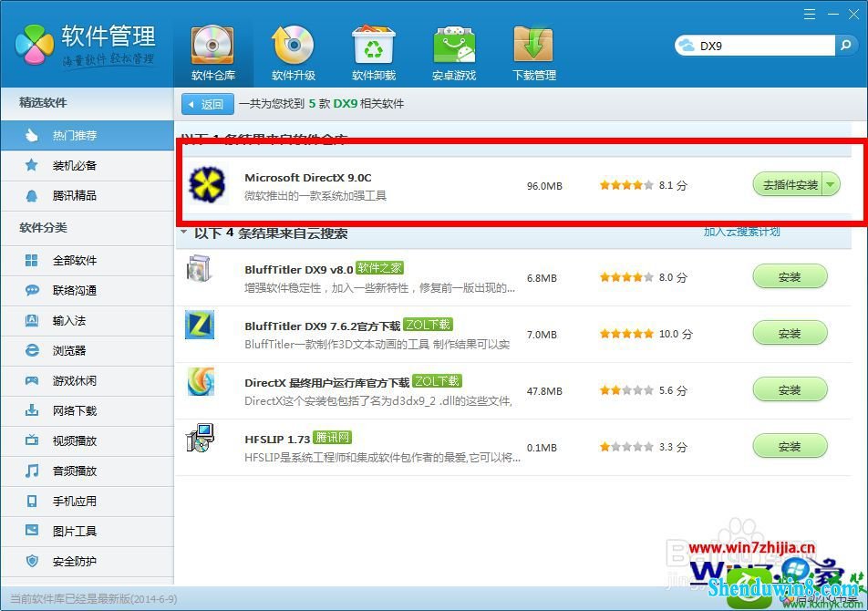Install BluffTitler DX9 7.6.2官方下载
The height and width of the screenshot is (611, 868).
point(790,333)
